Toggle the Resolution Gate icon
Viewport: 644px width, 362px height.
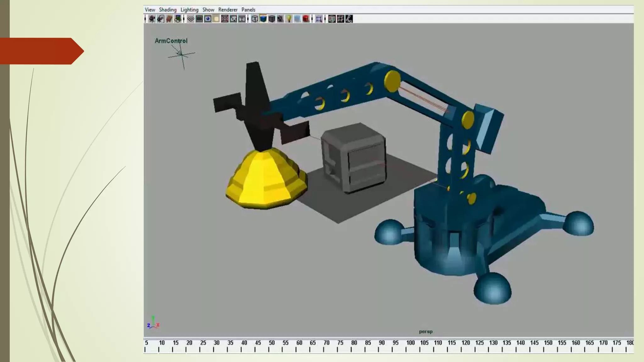click(x=208, y=19)
